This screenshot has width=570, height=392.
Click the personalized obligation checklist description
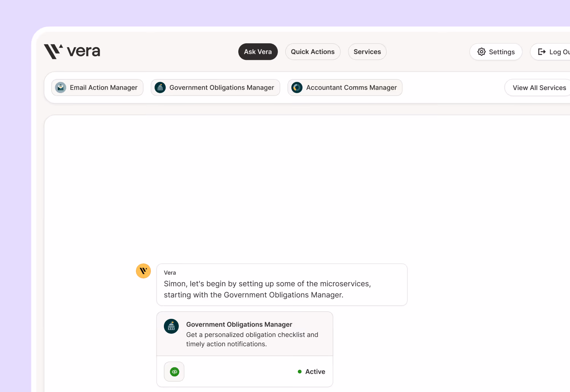[x=252, y=339]
